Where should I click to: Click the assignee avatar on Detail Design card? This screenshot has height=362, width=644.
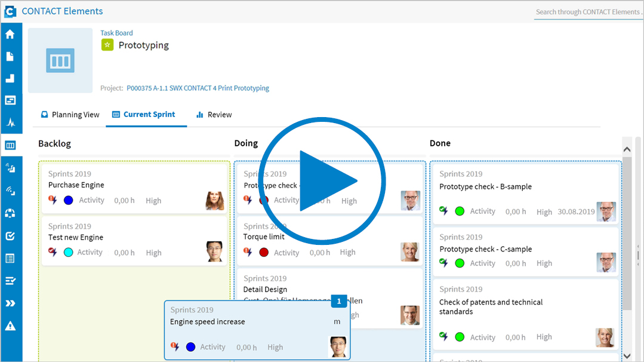(410, 315)
